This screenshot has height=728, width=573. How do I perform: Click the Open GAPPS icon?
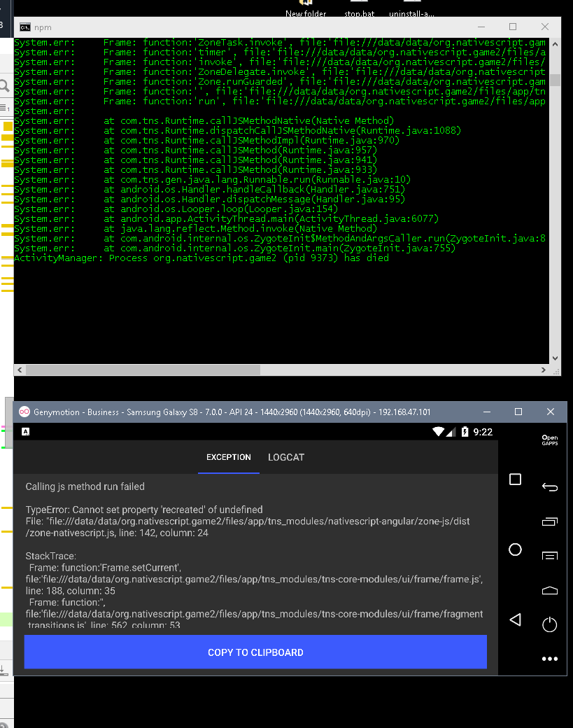(x=550, y=440)
